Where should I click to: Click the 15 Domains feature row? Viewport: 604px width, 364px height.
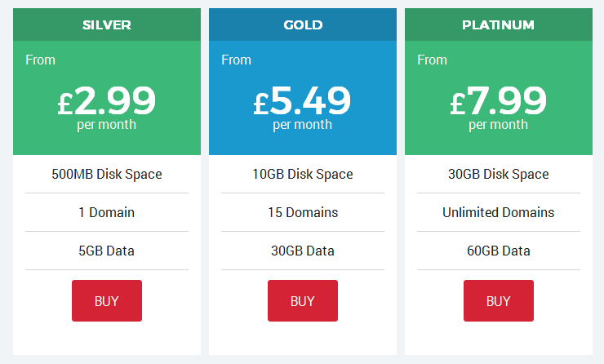pyautogui.click(x=303, y=212)
